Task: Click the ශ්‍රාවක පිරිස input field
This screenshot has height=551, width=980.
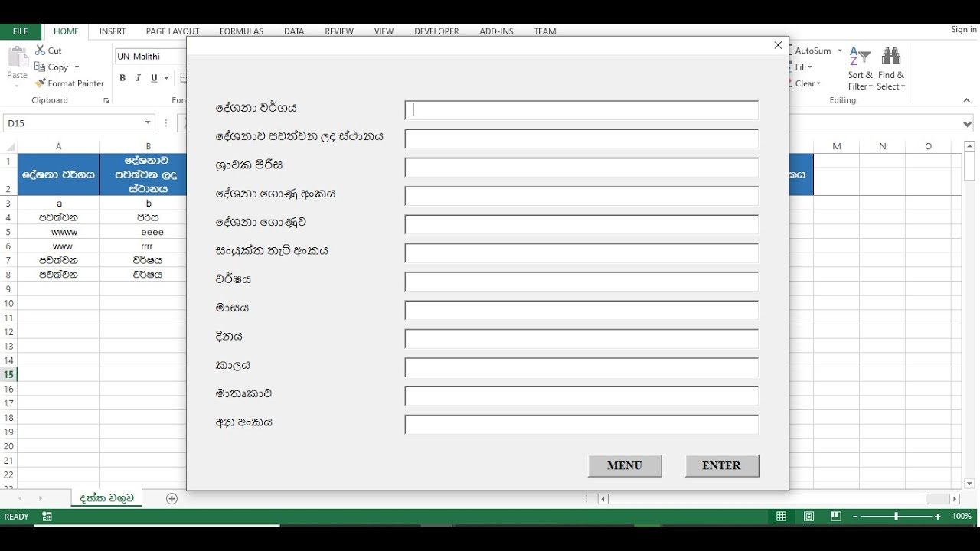Action: (582, 167)
